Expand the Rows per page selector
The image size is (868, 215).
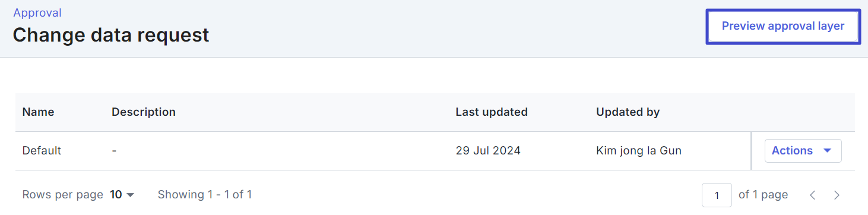(x=122, y=195)
